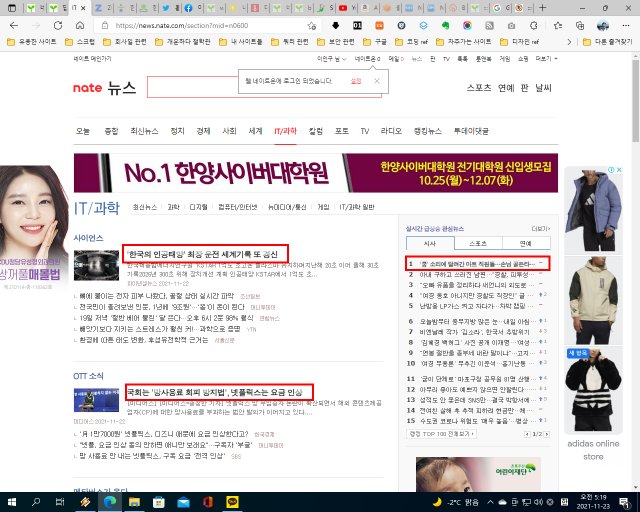Open the '01' black extension icon

pos(357,25)
